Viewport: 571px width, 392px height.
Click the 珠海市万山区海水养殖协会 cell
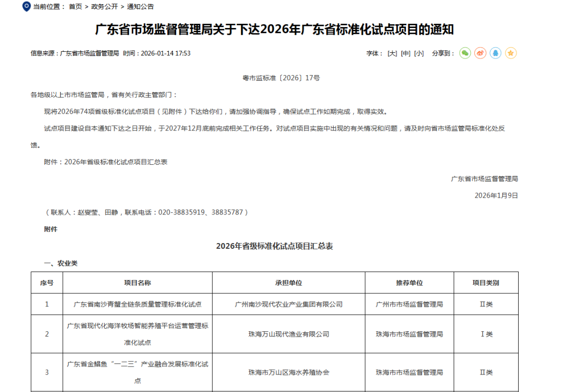point(289,372)
